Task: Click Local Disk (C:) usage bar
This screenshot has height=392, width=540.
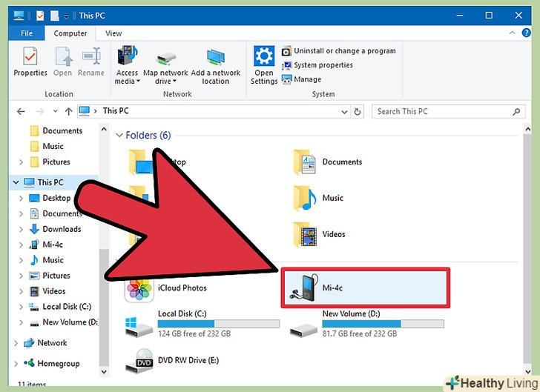Action: tap(219, 324)
